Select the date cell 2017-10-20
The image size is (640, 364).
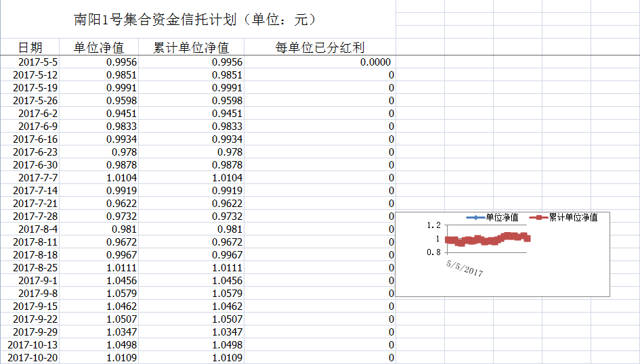point(33,358)
